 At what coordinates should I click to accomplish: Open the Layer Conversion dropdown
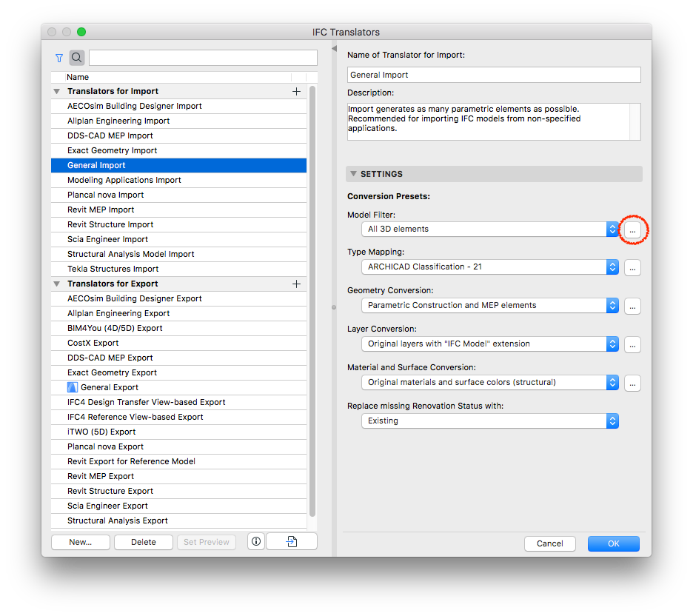pyautogui.click(x=490, y=344)
